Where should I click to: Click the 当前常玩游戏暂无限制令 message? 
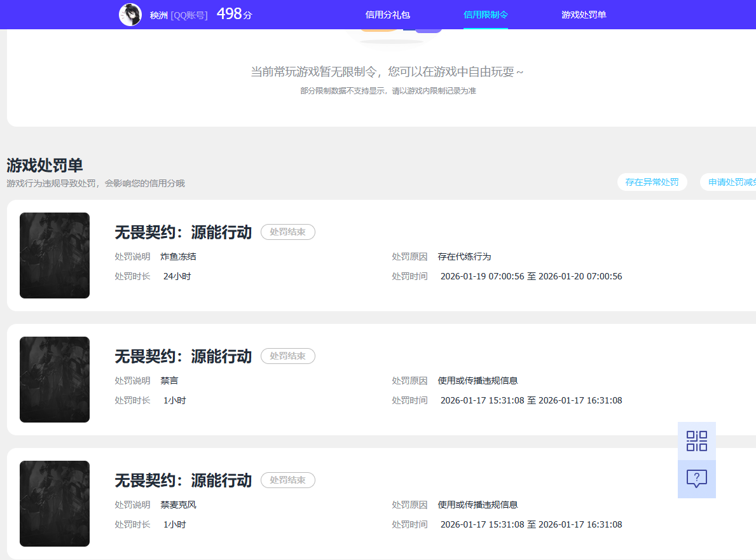coord(387,72)
